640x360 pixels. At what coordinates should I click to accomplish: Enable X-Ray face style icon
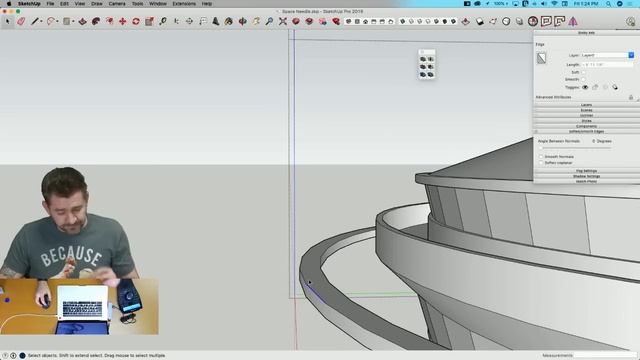coord(403,21)
